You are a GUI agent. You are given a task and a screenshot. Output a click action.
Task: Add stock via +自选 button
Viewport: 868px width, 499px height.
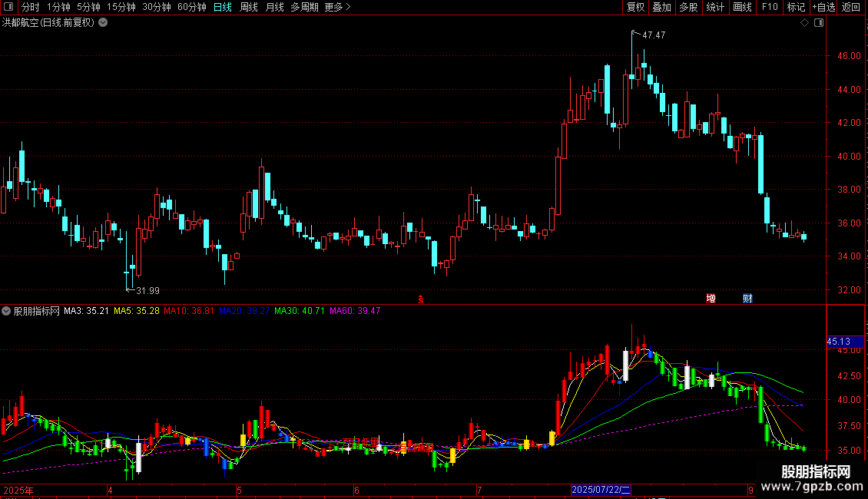pyautogui.click(x=823, y=7)
